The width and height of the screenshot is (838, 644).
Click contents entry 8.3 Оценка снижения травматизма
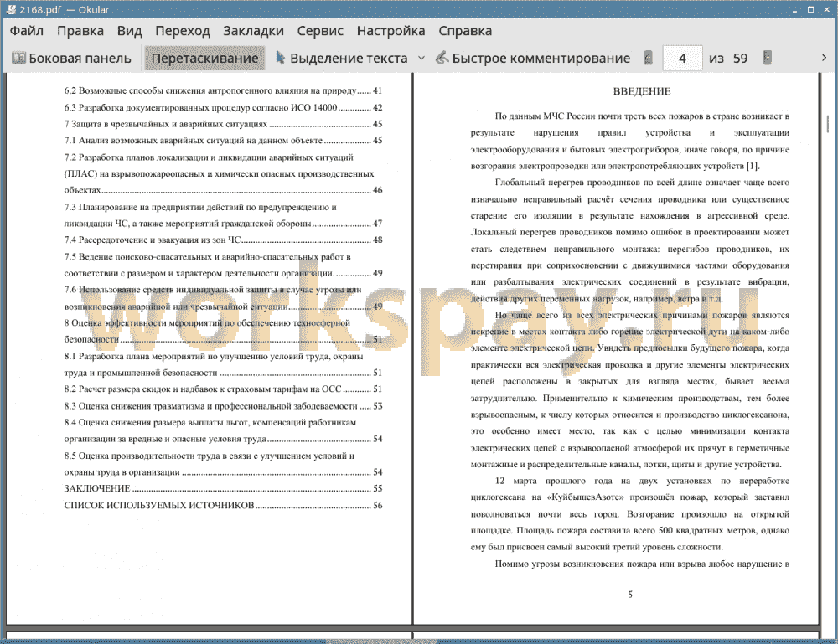pyautogui.click(x=223, y=406)
